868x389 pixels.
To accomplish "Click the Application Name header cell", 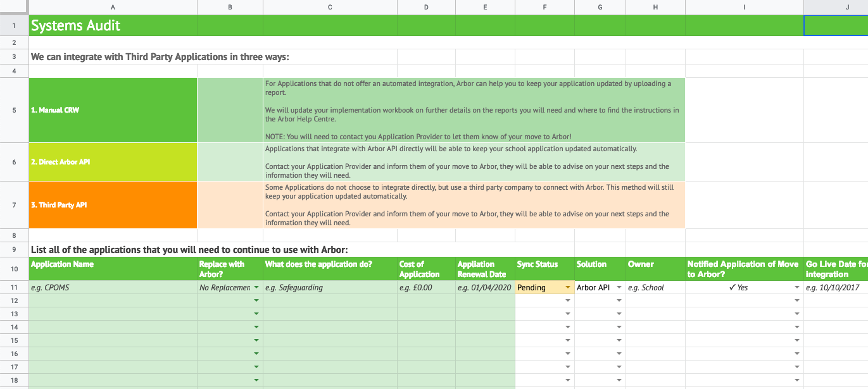I will (x=113, y=269).
